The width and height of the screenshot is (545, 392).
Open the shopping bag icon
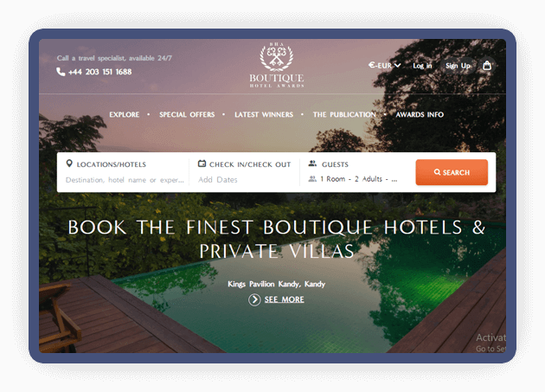pos(487,66)
